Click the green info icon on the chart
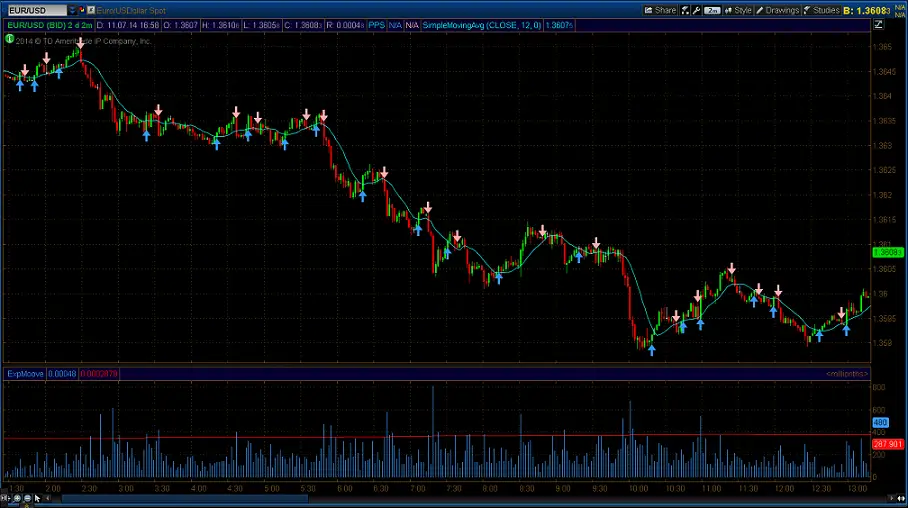Viewport: 908px width, 508px height. tap(9, 39)
